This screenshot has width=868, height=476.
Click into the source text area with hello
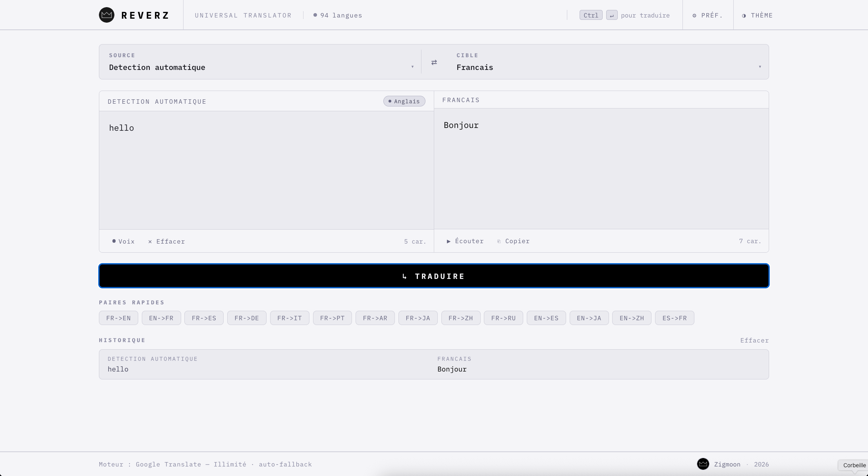(266, 170)
